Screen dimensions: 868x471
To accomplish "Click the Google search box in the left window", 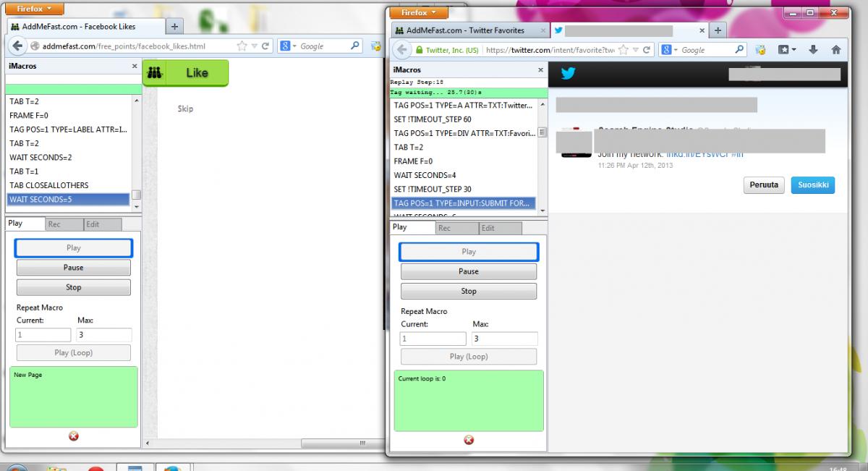I will tap(324, 46).
